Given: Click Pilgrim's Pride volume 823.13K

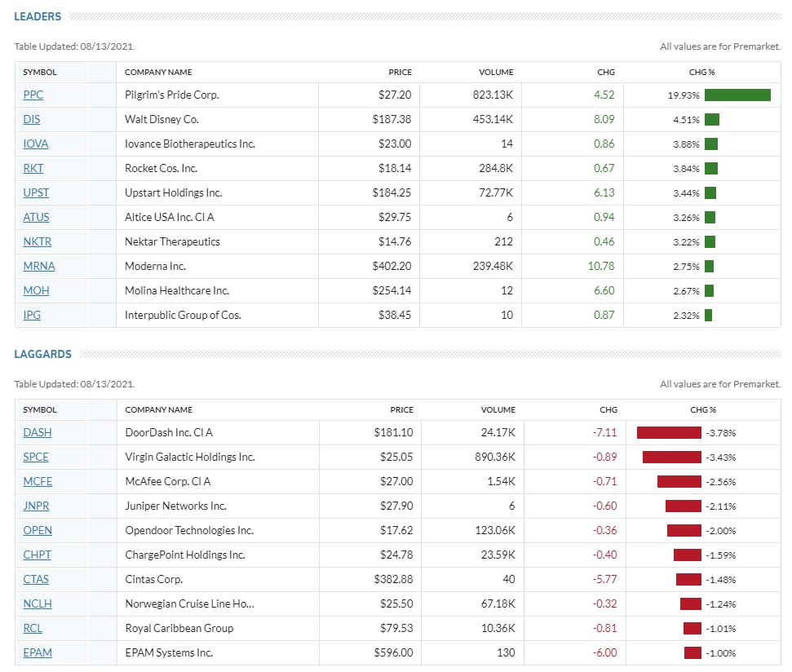Looking at the screenshot, I should [x=493, y=95].
